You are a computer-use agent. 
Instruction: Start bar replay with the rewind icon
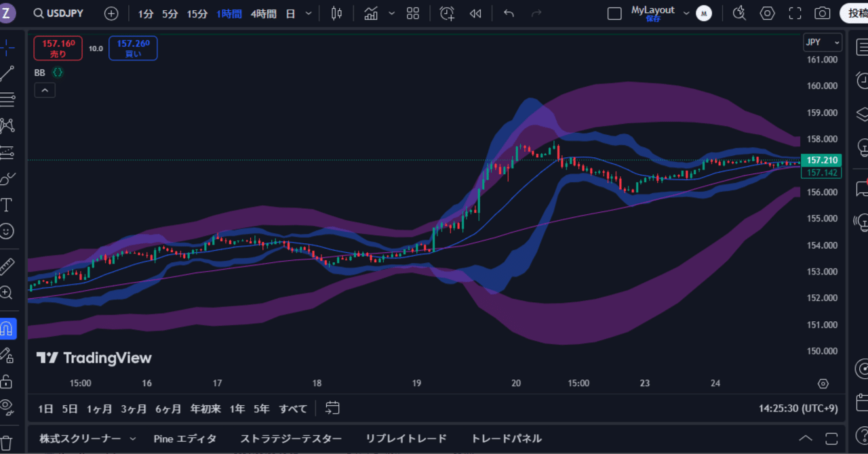[475, 14]
